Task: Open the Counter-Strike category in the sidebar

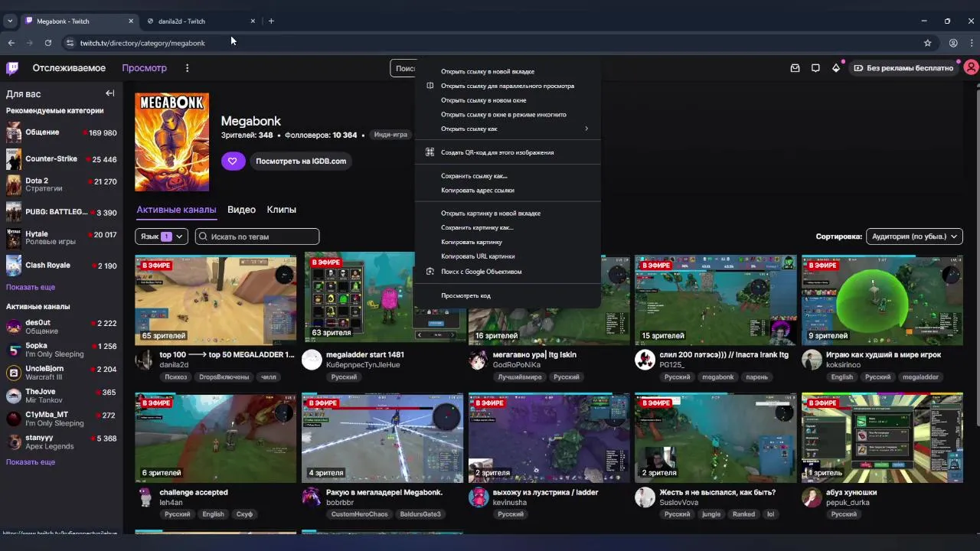Action: coord(61,159)
